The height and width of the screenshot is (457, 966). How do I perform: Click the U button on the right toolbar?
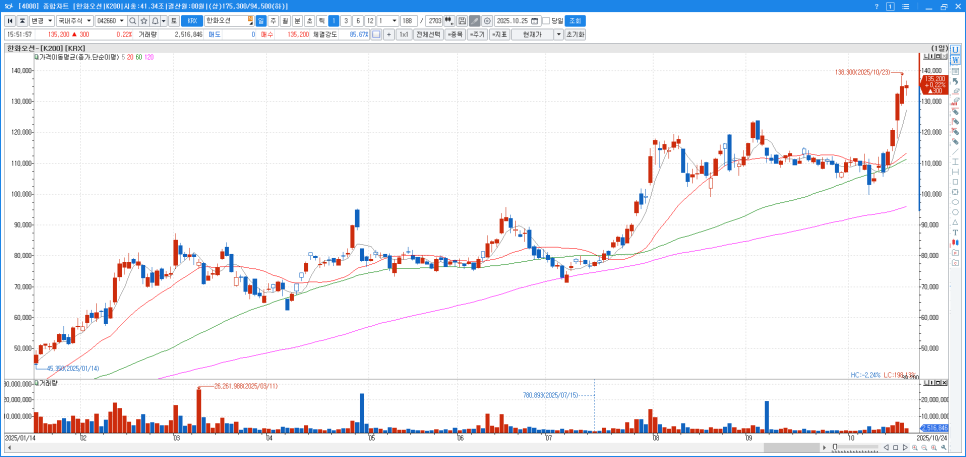tap(955, 50)
